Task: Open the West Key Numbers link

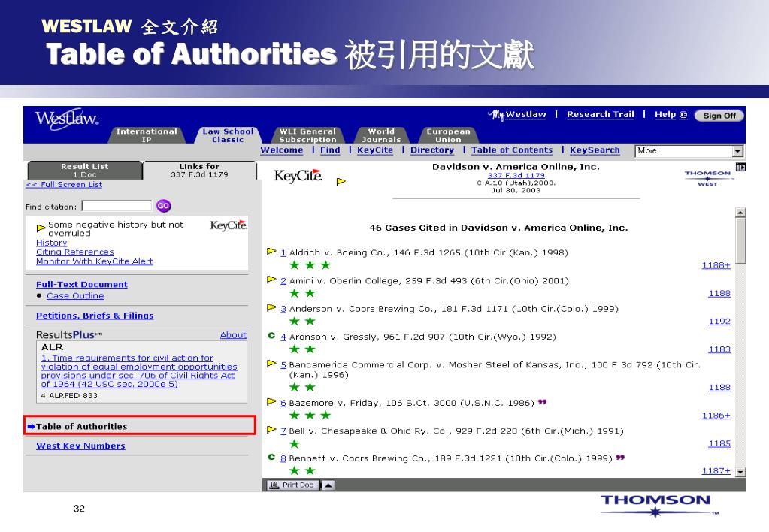Action: click(x=81, y=446)
